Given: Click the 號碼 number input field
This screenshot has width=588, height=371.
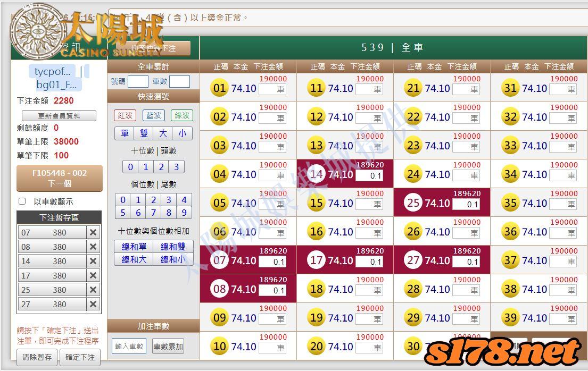Looking at the screenshot, I should coord(138,81).
